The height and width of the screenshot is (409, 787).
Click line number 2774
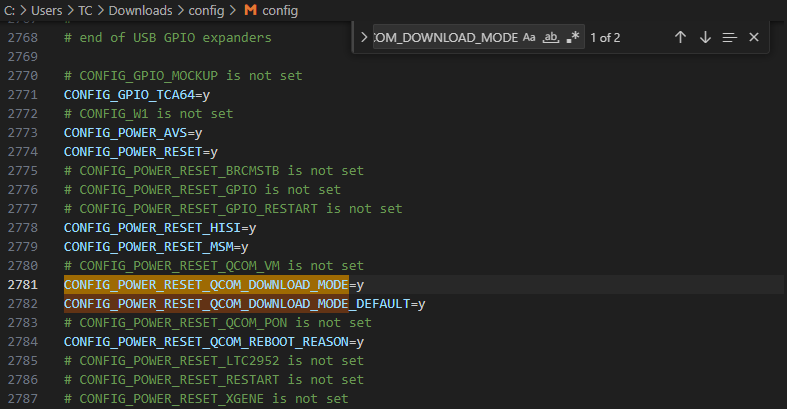coord(23,152)
